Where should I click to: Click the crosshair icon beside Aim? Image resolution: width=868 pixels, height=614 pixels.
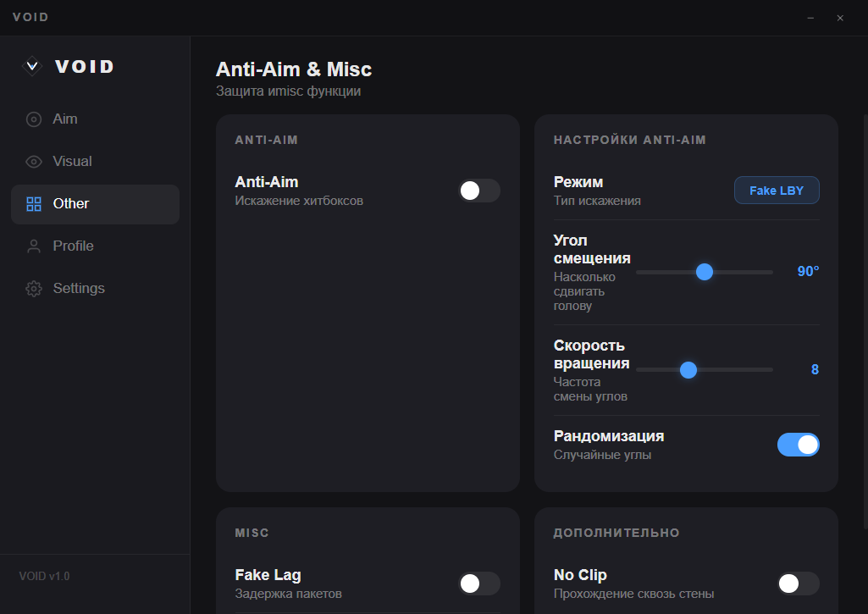[34, 119]
